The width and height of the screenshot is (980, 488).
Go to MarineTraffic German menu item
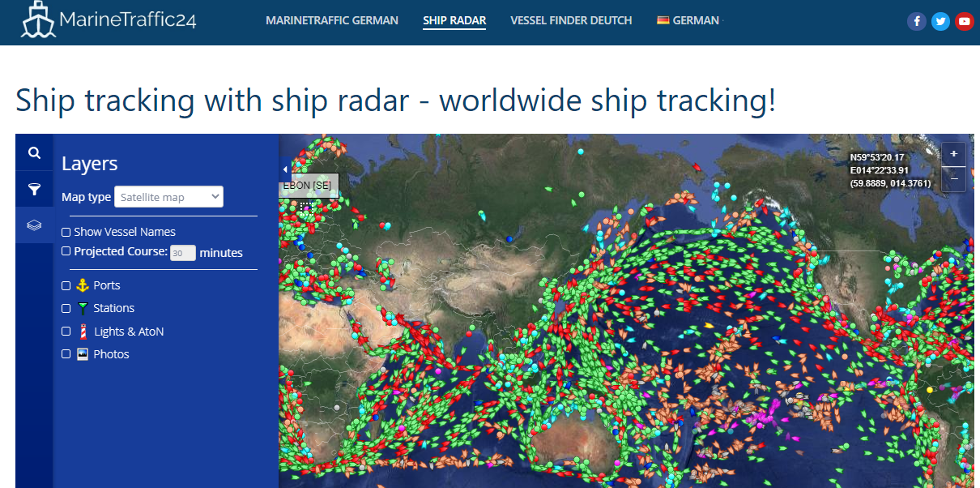pyautogui.click(x=332, y=20)
